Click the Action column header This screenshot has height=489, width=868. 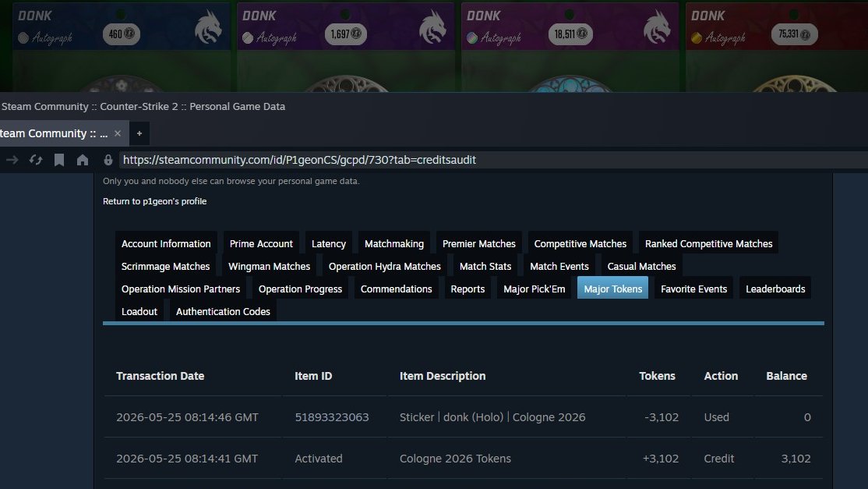pos(721,376)
